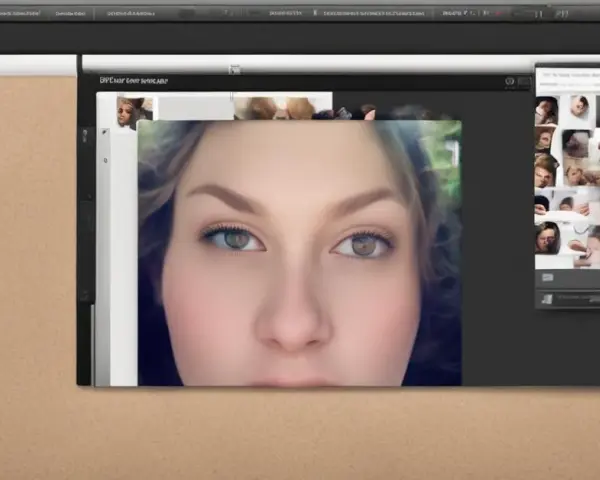This screenshot has height=480, width=600.
Task: Click the rectangular icon at editor title bar far right
Action: click(x=524, y=82)
